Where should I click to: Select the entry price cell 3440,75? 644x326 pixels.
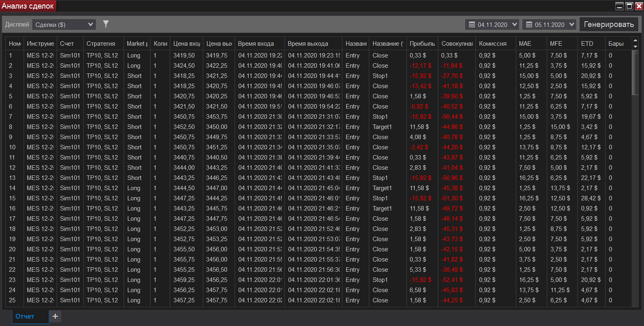pos(184,157)
